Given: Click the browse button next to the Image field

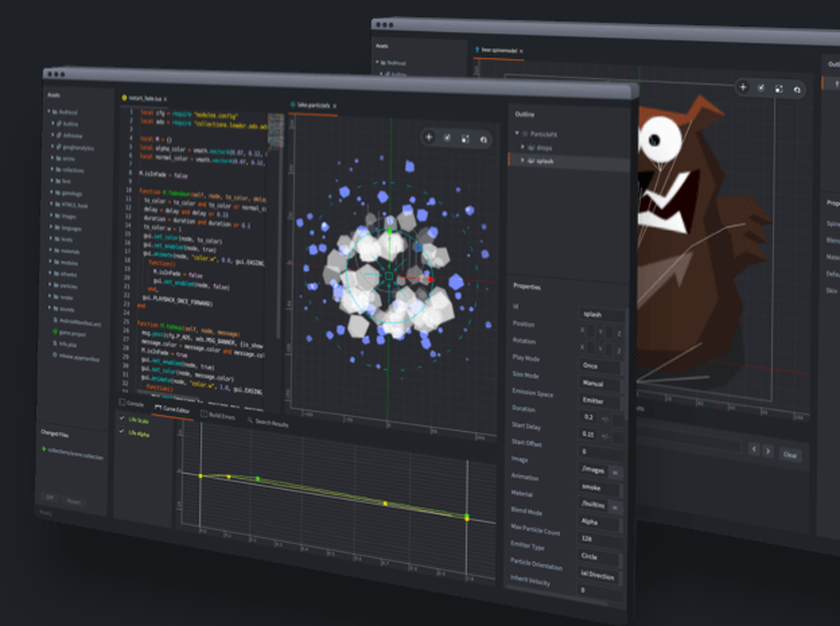Looking at the screenshot, I should click(x=615, y=473).
